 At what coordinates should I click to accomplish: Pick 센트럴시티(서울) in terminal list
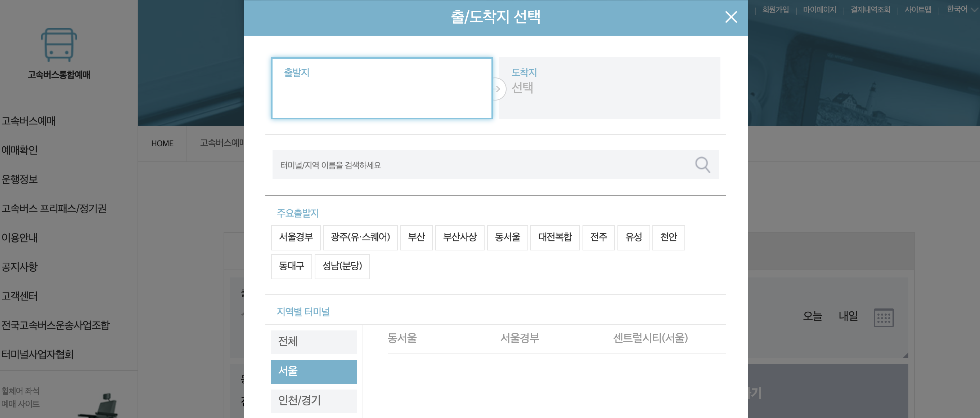650,338
